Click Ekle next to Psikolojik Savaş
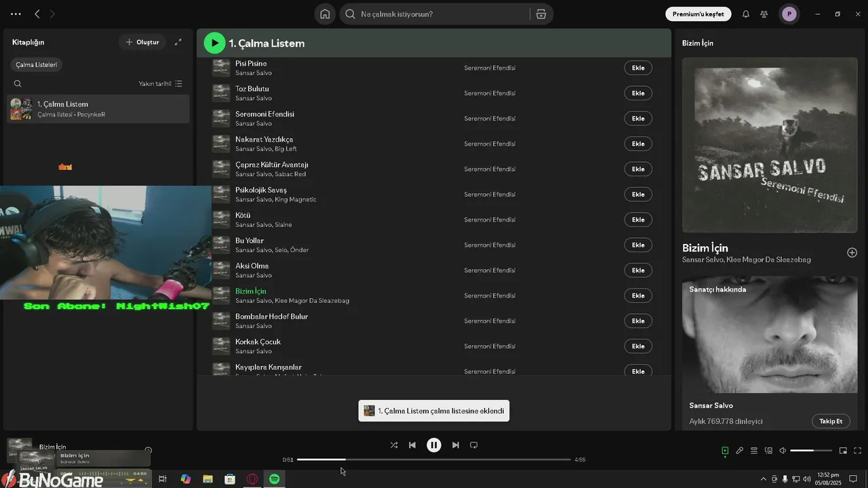The image size is (868, 488). [638, 195]
